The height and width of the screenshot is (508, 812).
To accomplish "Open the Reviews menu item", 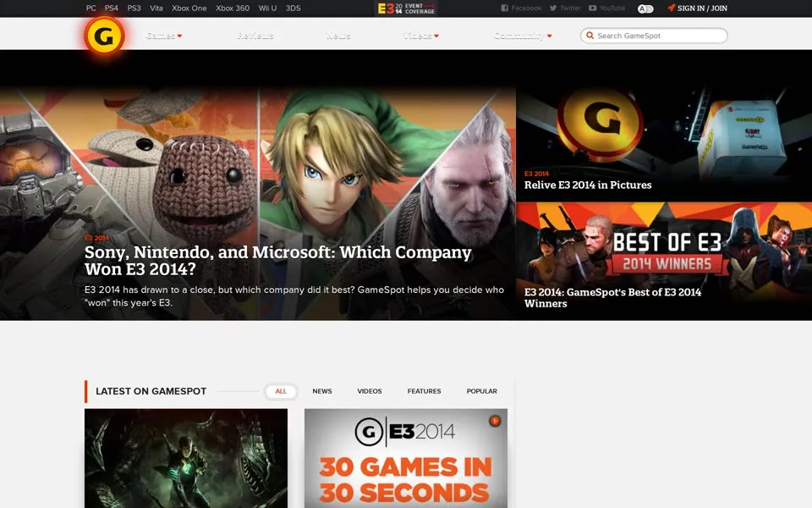I will [x=255, y=36].
